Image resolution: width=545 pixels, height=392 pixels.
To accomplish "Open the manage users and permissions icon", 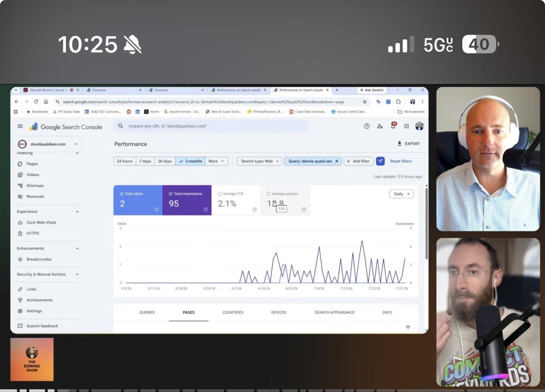I will 380,126.
